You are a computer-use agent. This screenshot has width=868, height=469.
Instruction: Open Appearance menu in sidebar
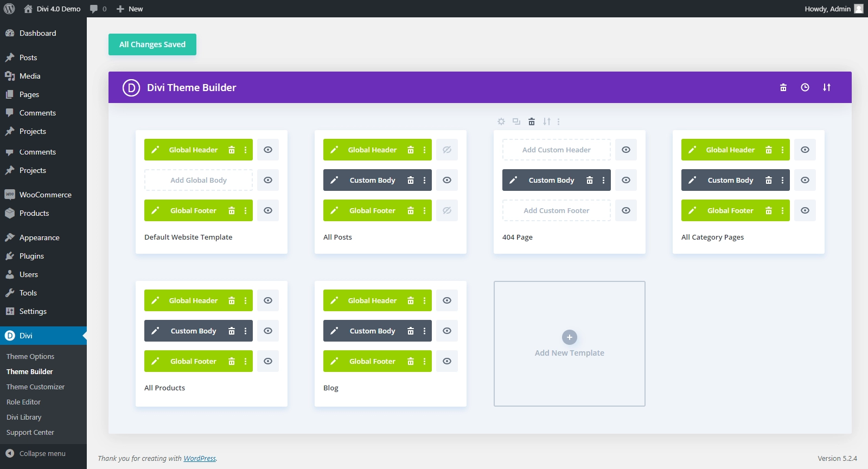click(x=43, y=237)
